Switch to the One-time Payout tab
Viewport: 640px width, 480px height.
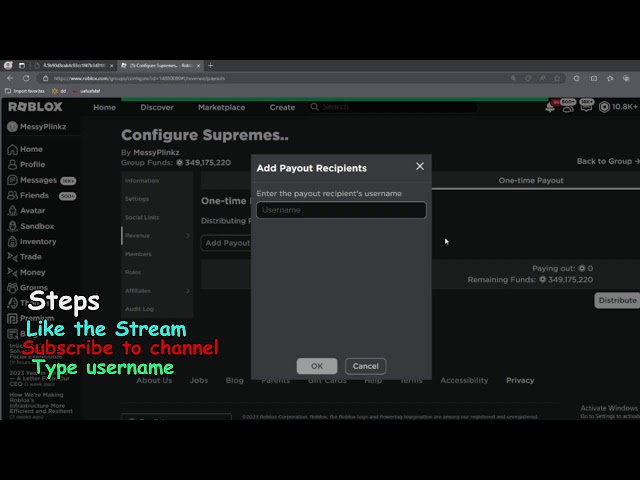(531, 180)
